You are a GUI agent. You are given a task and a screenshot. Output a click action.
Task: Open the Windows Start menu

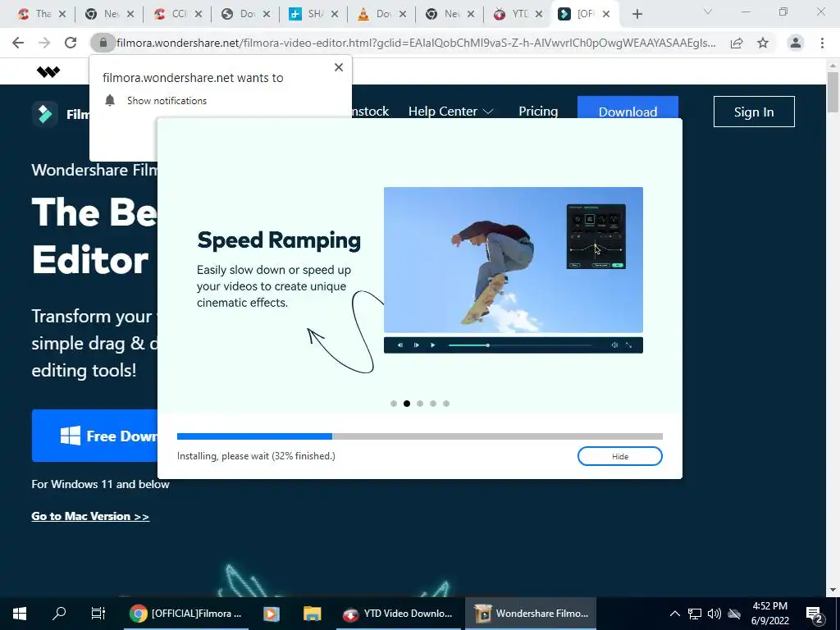coord(20,614)
